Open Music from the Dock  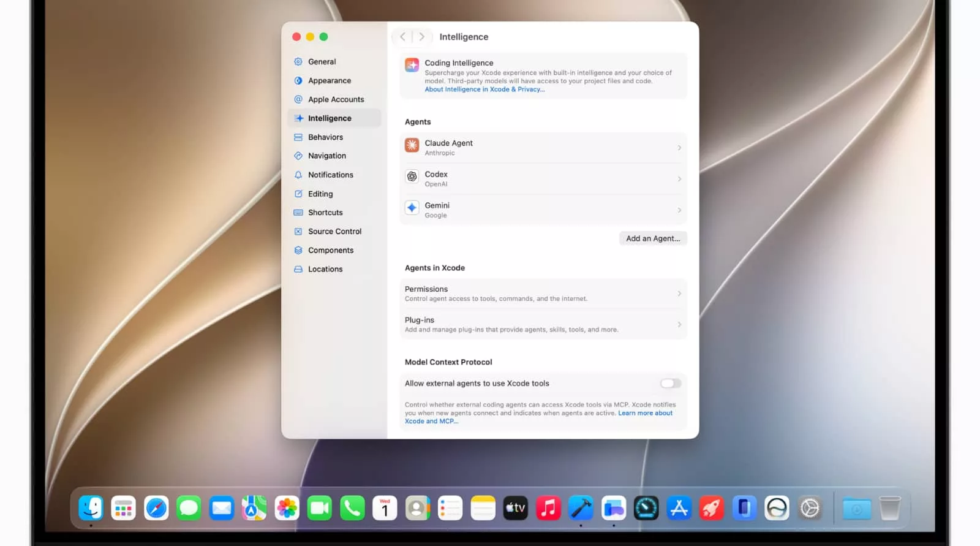pyautogui.click(x=548, y=508)
